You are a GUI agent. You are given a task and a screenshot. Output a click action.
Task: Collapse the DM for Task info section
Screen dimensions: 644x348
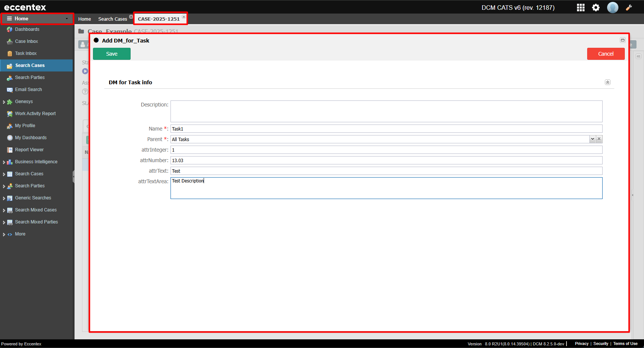pyautogui.click(x=607, y=82)
